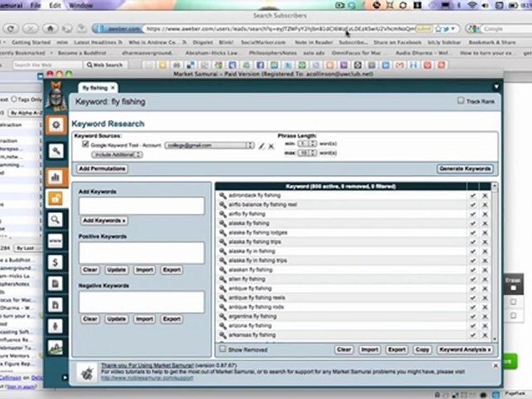532x399 pixels.
Task: Enable the Track Rank checkbox
Action: (461, 101)
